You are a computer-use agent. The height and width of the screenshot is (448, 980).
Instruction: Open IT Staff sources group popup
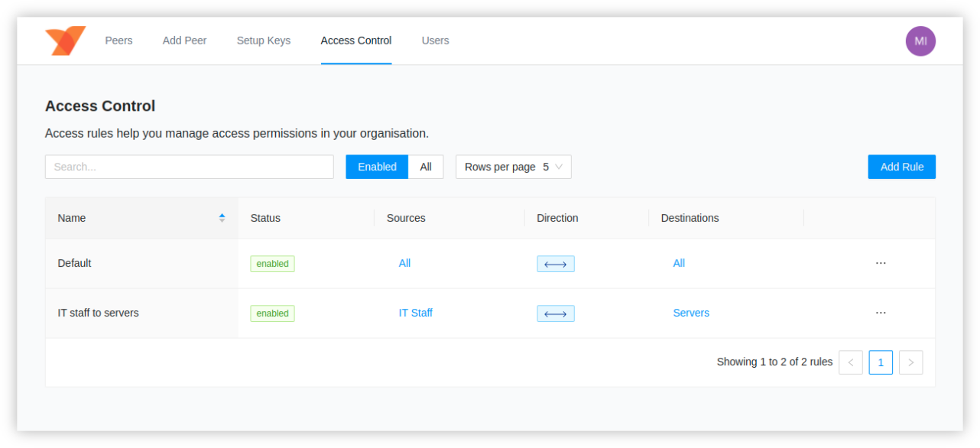point(416,313)
